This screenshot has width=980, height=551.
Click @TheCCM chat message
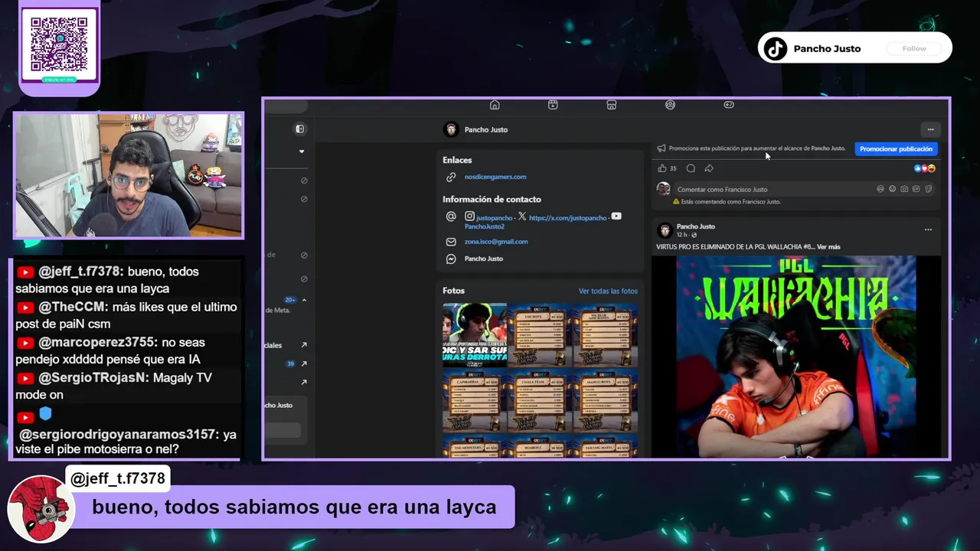126,315
